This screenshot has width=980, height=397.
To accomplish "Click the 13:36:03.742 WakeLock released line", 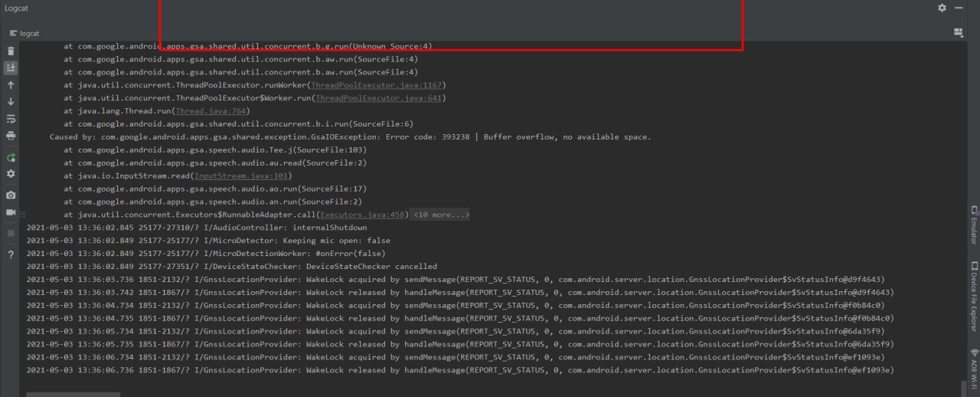I will point(459,293).
